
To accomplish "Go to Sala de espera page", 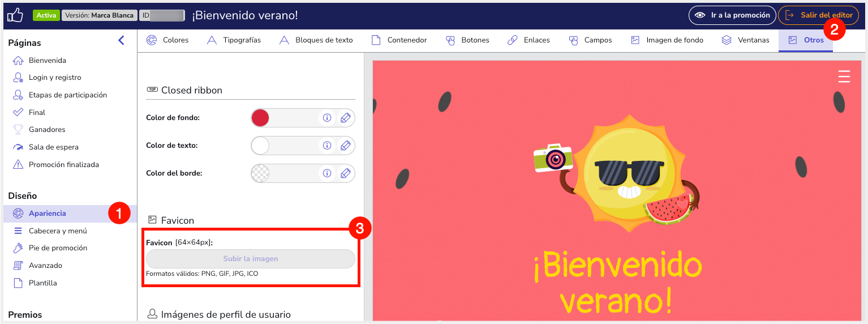I will pyautogui.click(x=53, y=147).
